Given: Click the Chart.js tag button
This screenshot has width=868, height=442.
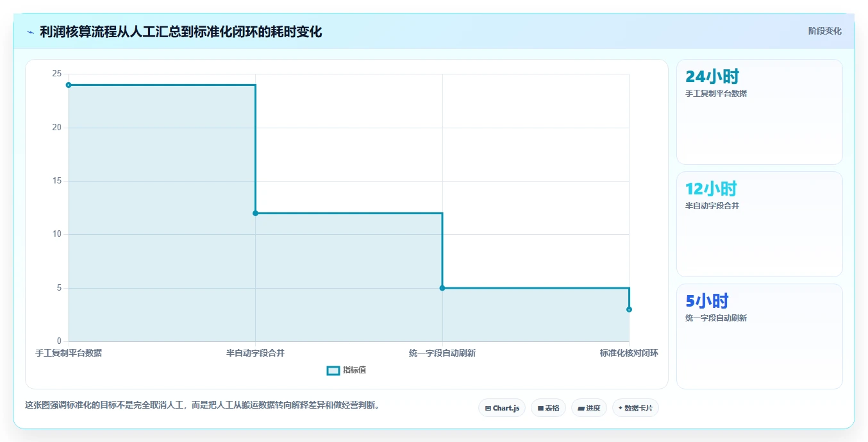Looking at the screenshot, I should point(502,408).
